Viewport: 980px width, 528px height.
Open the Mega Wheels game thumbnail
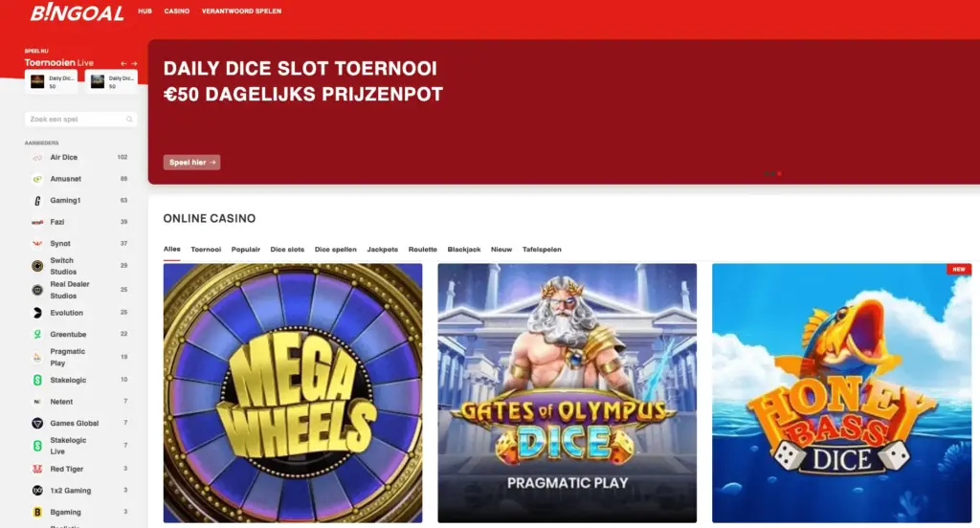click(293, 393)
